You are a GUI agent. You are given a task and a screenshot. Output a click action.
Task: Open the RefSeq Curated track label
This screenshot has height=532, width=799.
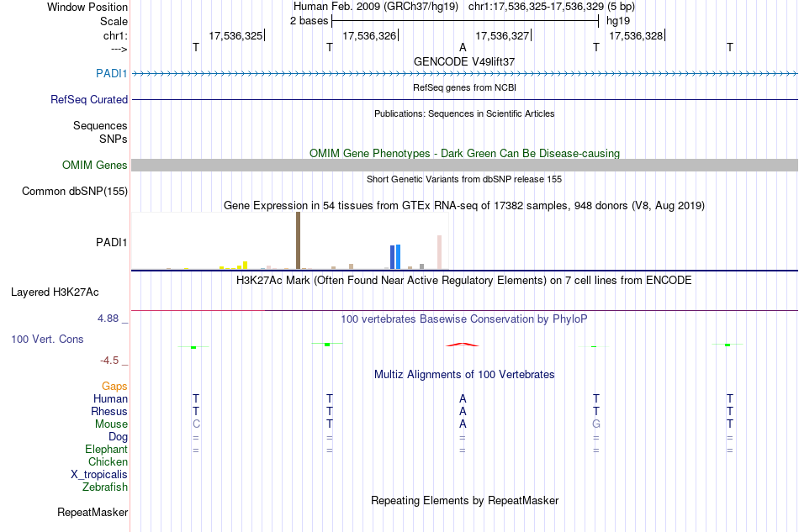[88, 100]
